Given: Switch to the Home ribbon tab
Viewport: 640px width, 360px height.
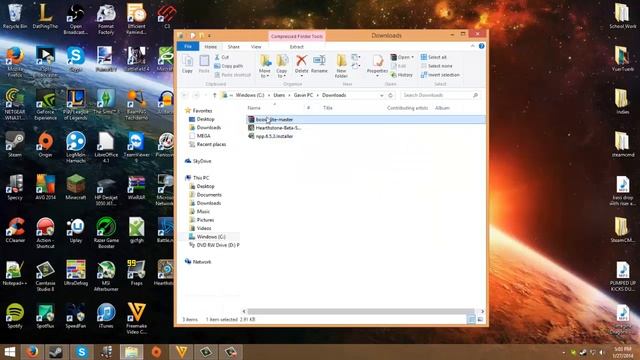Looking at the screenshot, I should 211,47.
